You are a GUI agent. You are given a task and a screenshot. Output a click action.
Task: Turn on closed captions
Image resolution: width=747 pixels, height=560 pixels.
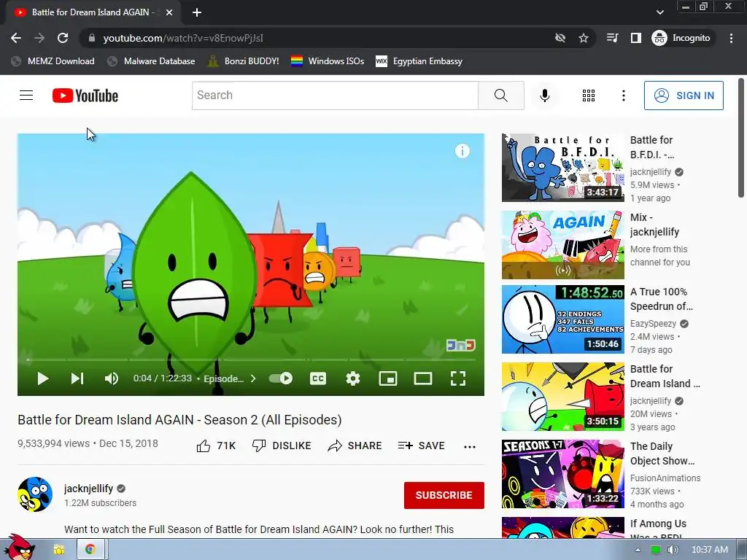tap(318, 378)
